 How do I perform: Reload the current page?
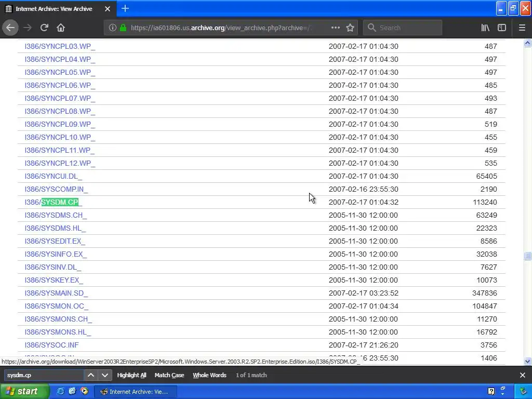click(x=44, y=28)
